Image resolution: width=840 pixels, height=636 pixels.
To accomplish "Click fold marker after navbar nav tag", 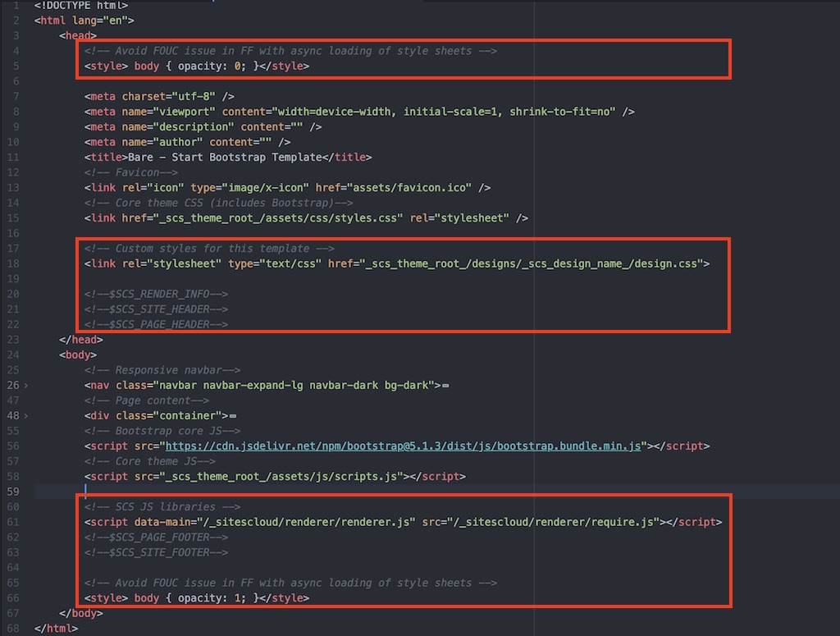I will point(445,385).
